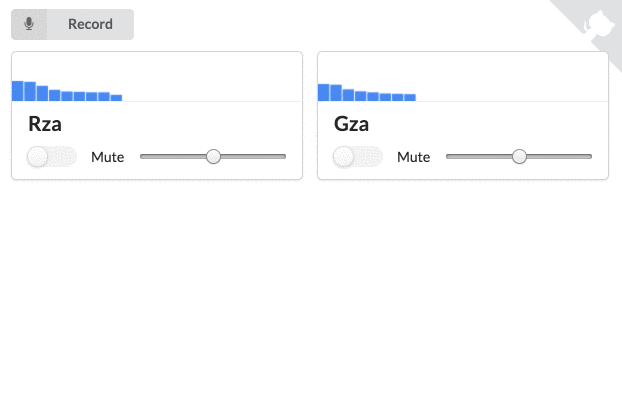Click Gza slider track right of handle

pyautogui.click(x=561, y=157)
